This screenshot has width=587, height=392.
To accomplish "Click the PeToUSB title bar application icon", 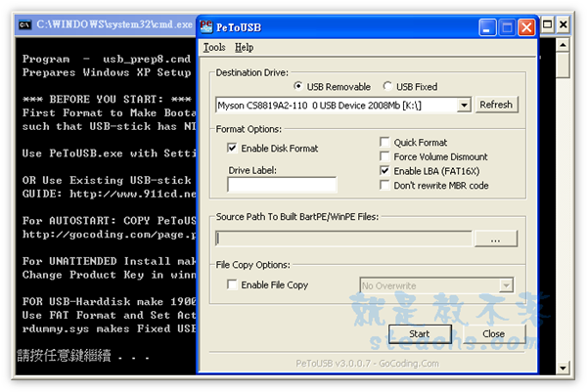I will coord(206,27).
